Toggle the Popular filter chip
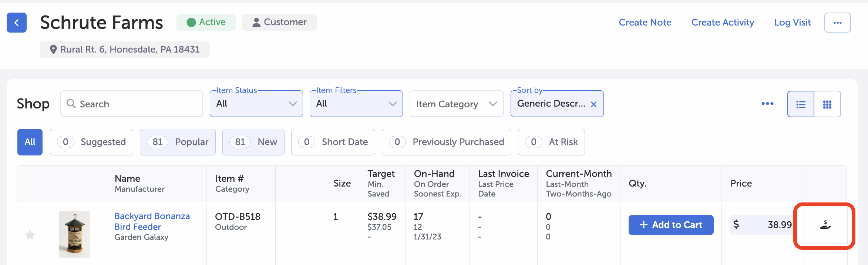 tap(178, 142)
